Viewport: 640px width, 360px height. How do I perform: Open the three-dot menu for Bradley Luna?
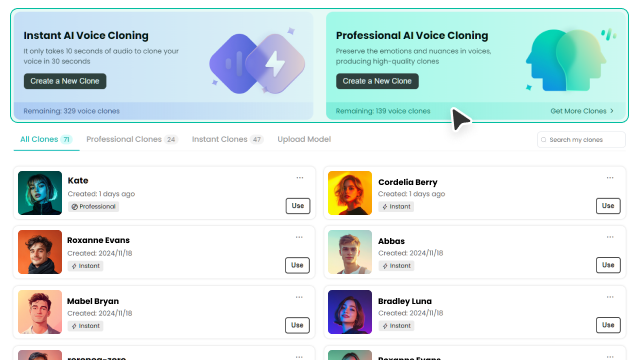point(610,297)
